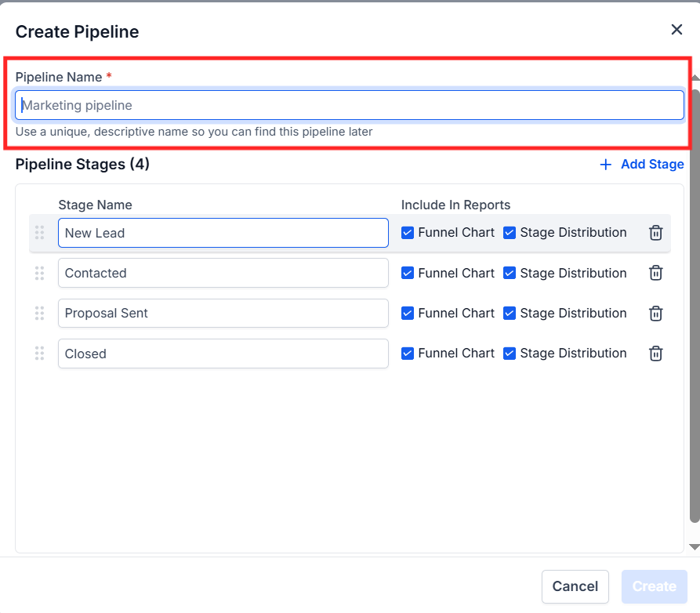Toggle Funnel Chart for Closed stage
This screenshot has width=700, height=613.
click(408, 354)
